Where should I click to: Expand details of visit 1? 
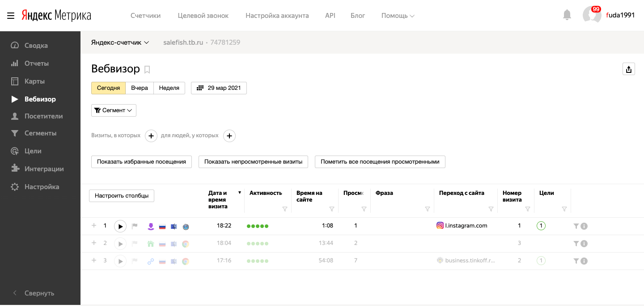94,226
